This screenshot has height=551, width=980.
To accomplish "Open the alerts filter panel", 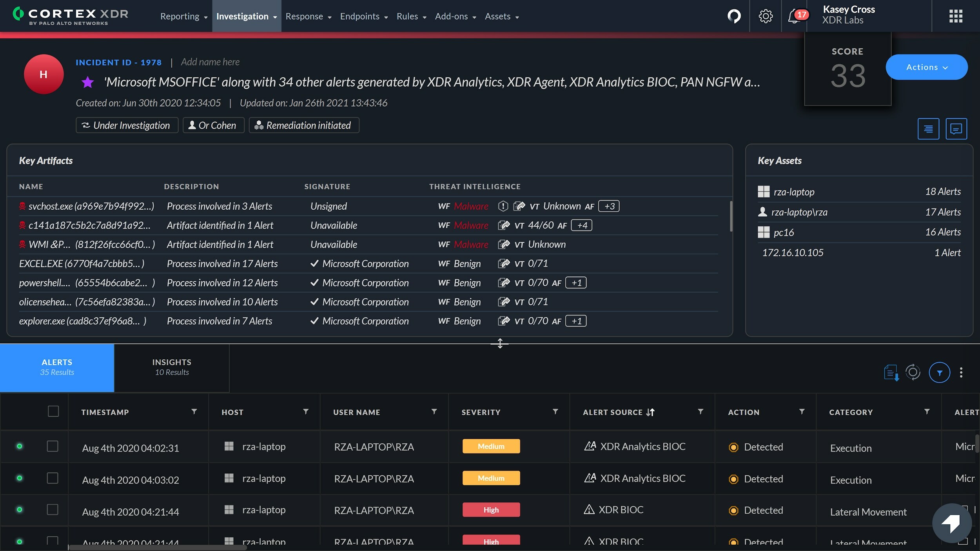I will (940, 372).
